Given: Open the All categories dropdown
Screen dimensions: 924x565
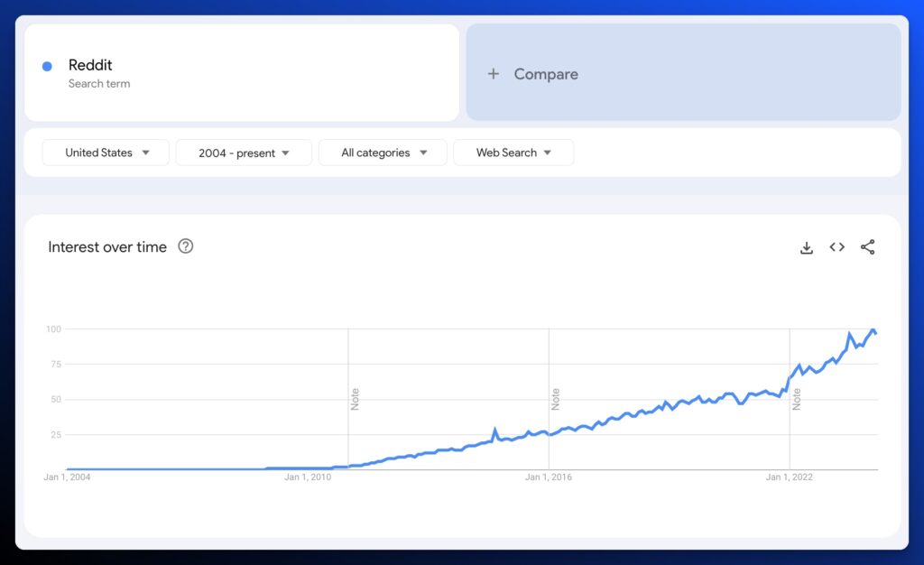Looking at the screenshot, I should coord(382,152).
